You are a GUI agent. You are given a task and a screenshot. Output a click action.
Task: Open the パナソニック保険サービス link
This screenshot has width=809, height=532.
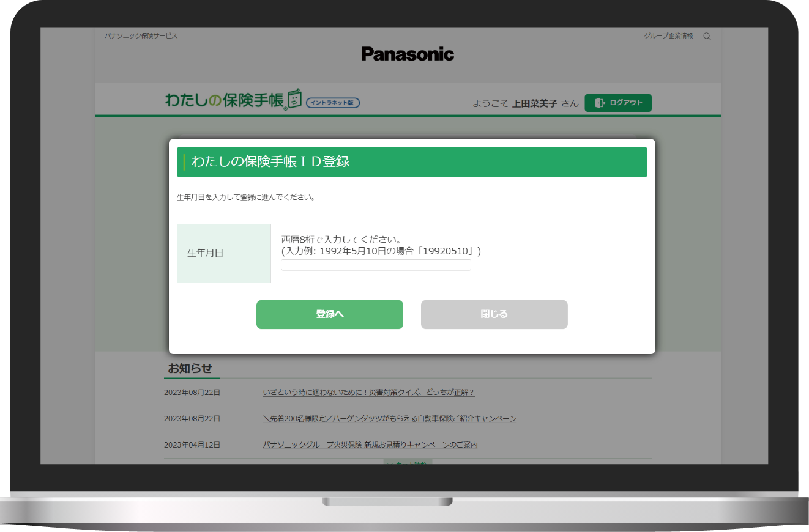pyautogui.click(x=141, y=36)
